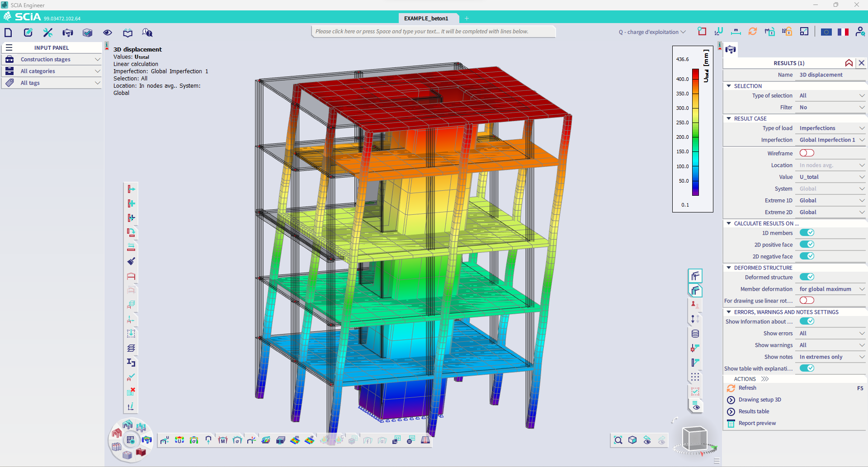Collapse the SELECTION section
The height and width of the screenshot is (467, 868).
coord(729,86)
